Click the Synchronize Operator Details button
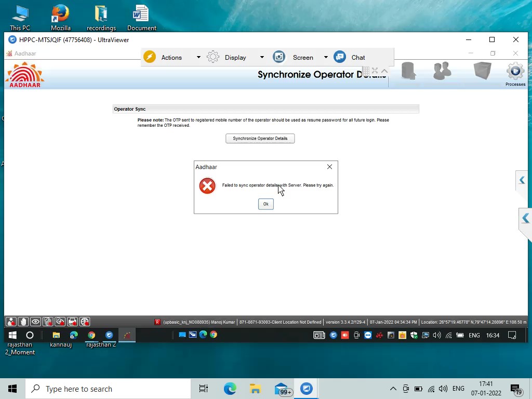This screenshot has height=399, width=532. pos(260,138)
